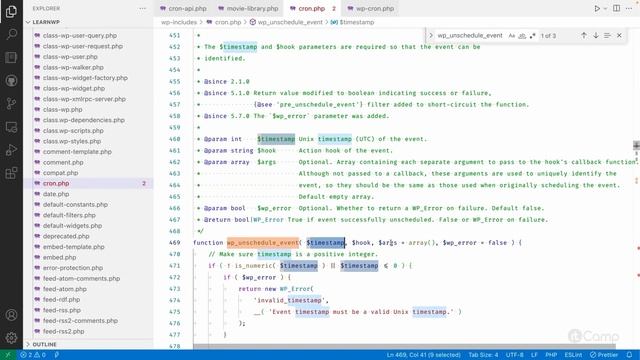Open the Search view in activity bar

tap(11, 34)
